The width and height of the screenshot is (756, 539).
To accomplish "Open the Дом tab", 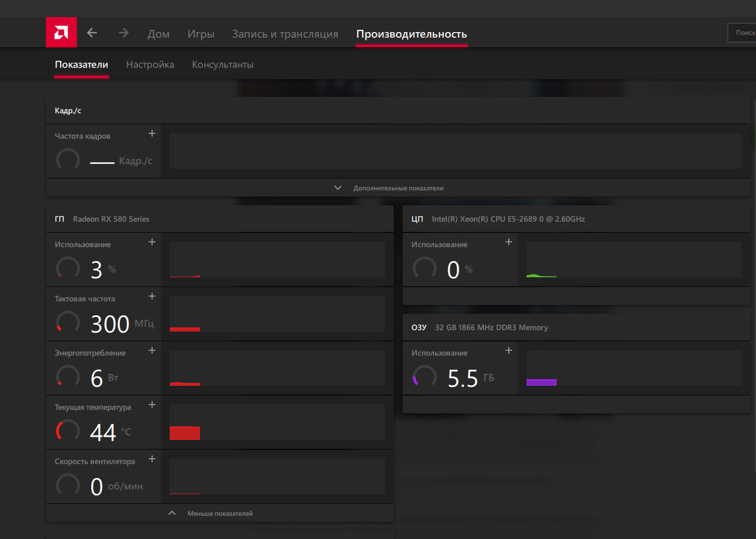I will click(x=158, y=34).
